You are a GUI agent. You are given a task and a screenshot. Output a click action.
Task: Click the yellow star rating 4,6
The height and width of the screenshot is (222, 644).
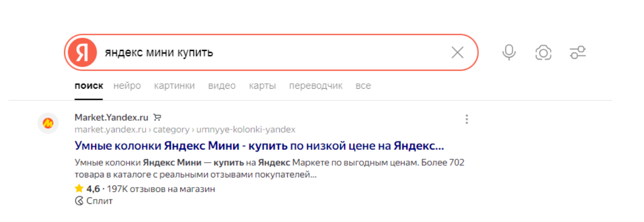tap(78, 189)
